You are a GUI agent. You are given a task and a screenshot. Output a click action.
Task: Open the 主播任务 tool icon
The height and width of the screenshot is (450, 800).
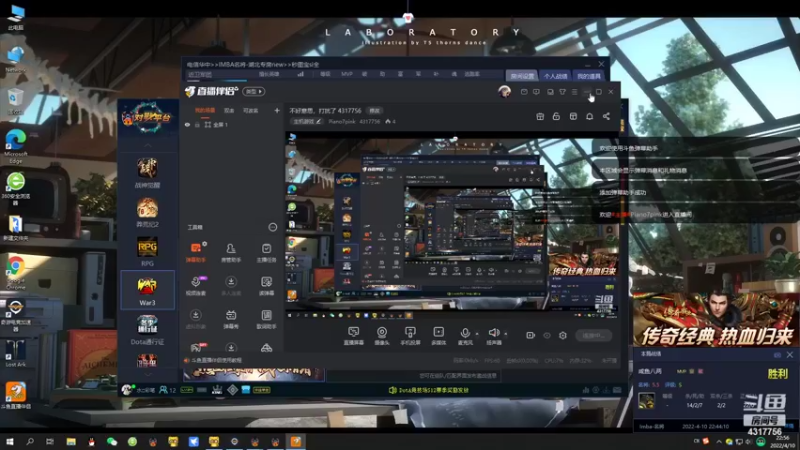[266, 252]
